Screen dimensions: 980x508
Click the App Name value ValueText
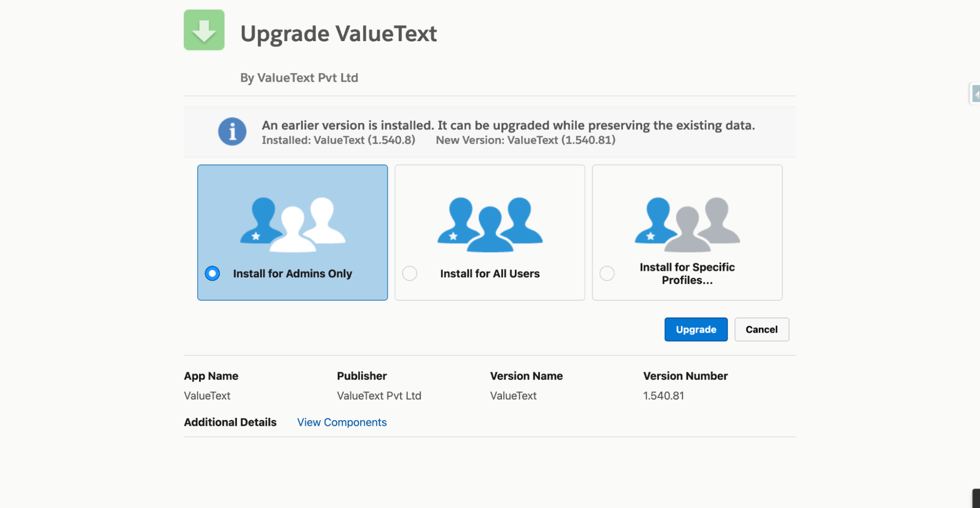(x=207, y=396)
